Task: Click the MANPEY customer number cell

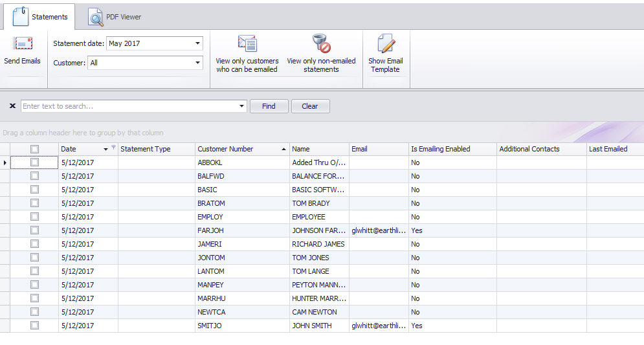Action: 242,285
